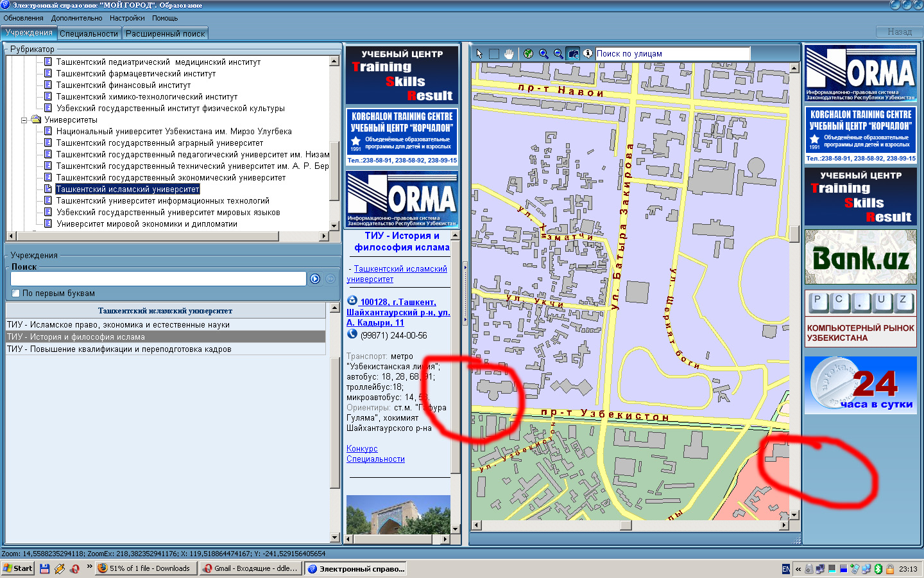This screenshot has height=578, width=924.
Task: Activate the hand pan tool
Action: (x=509, y=54)
